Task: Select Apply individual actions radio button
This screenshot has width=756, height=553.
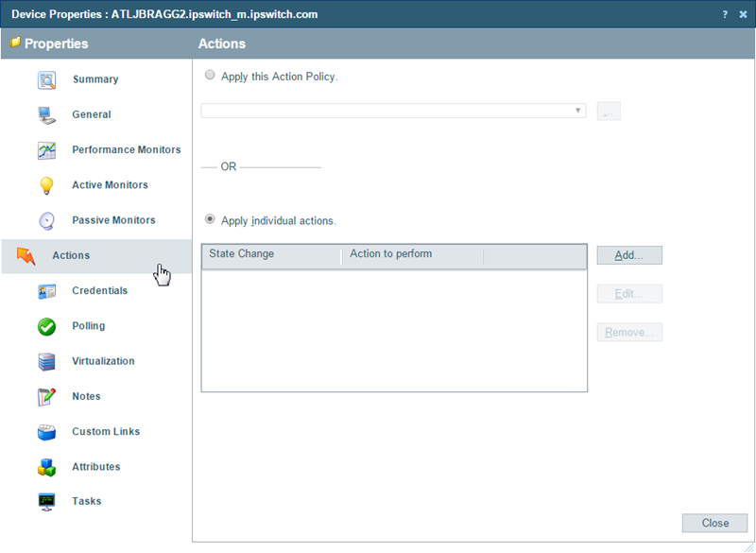Action: click(x=210, y=219)
